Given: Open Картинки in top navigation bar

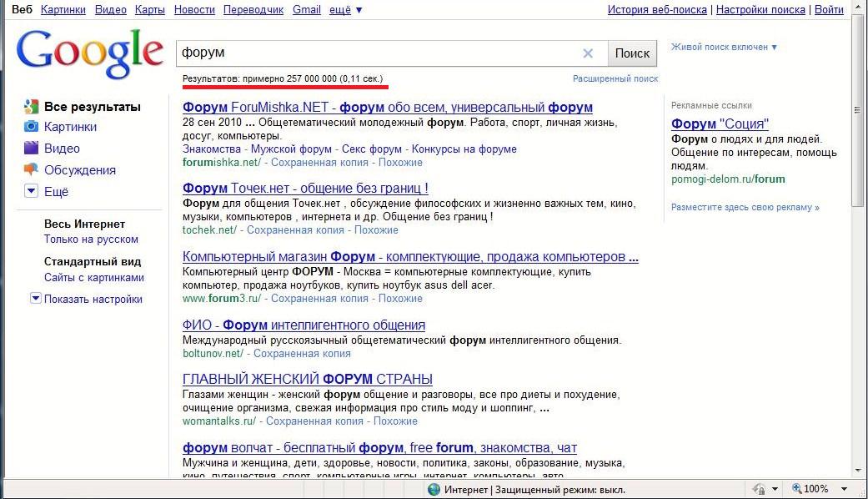Looking at the screenshot, I should click(x=63, y=10).
